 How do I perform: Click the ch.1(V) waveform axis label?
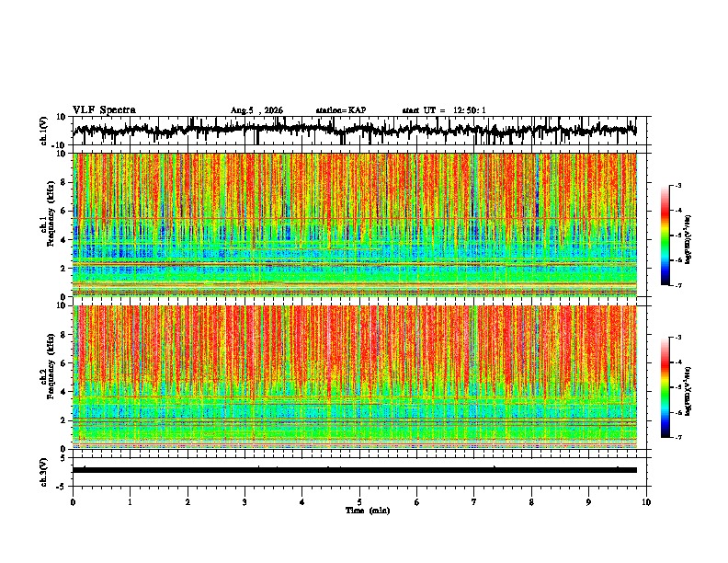click(44, 131)
